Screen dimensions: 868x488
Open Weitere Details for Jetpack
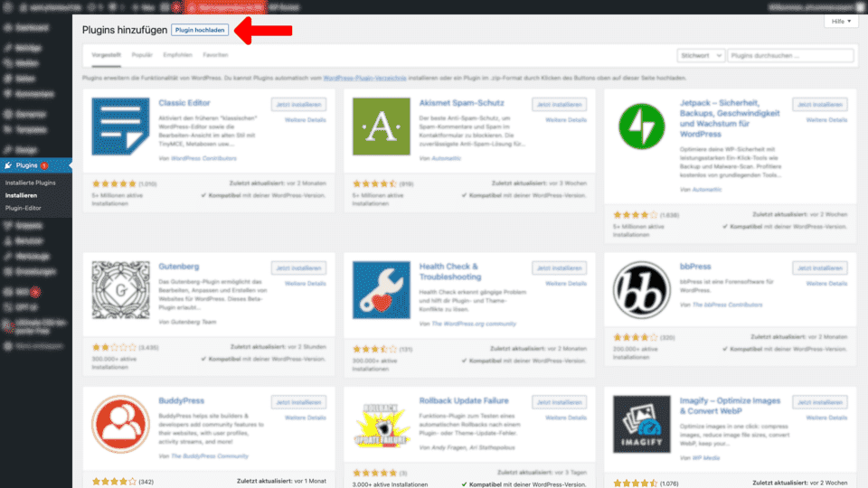click(x=826, y=120)
